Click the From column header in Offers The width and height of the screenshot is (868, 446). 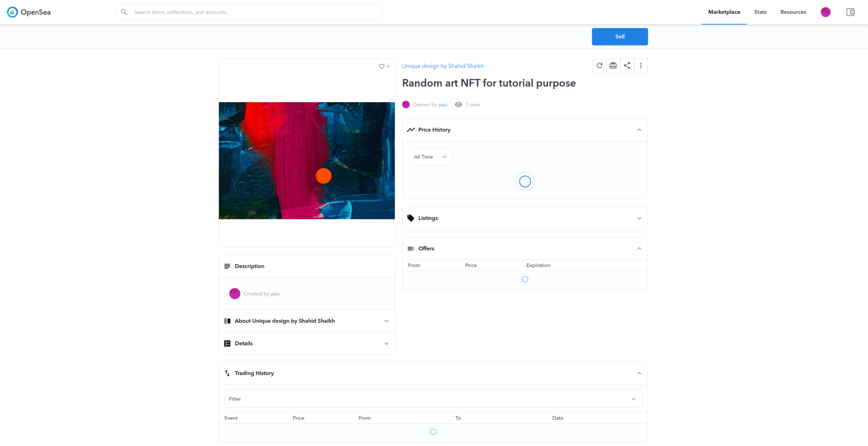[414, 265]
